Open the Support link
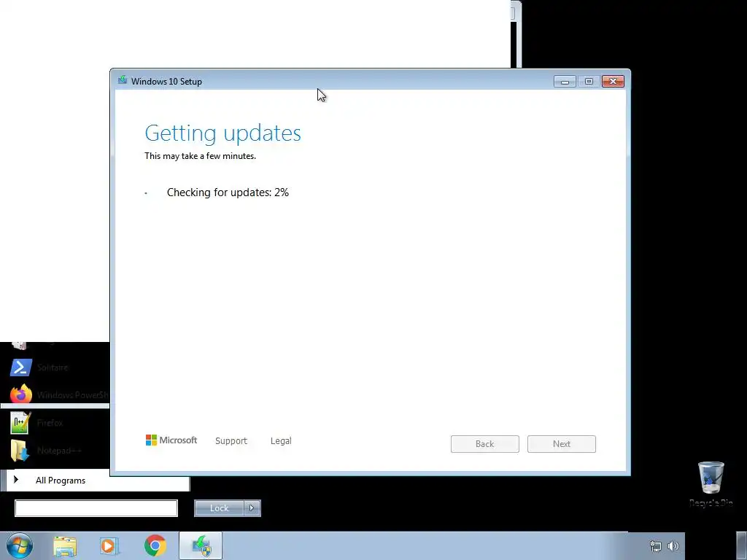 click(x=231, y=441)
